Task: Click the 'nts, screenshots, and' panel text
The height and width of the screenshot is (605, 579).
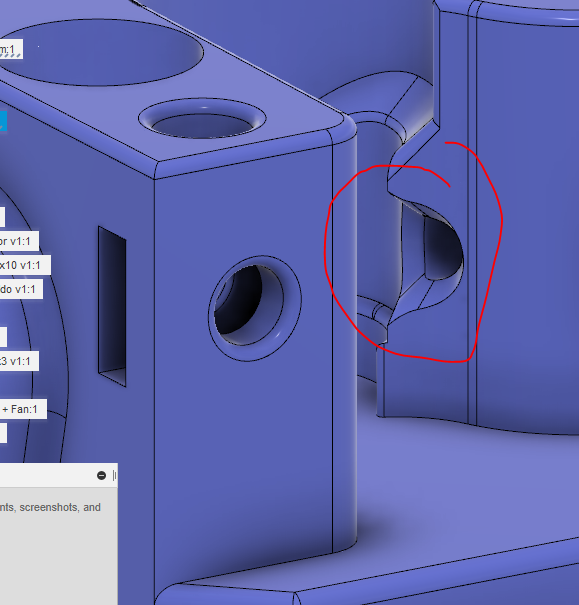Action: [50, 507]
